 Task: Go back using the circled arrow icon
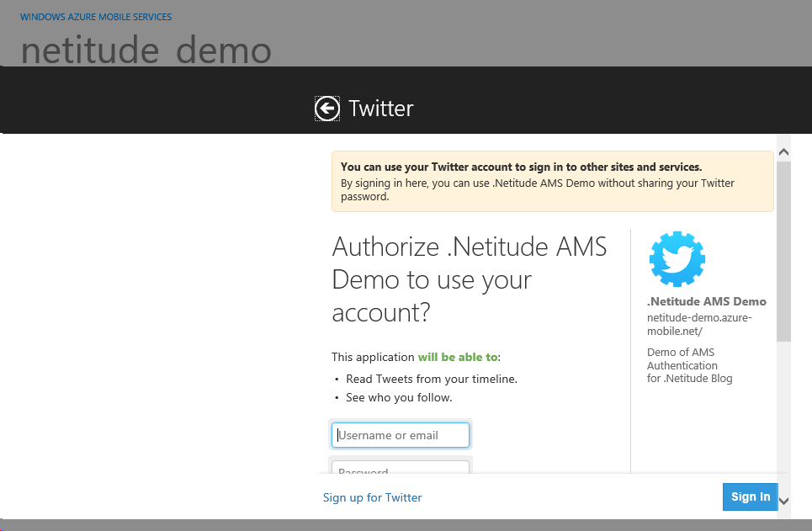[327, 109]
